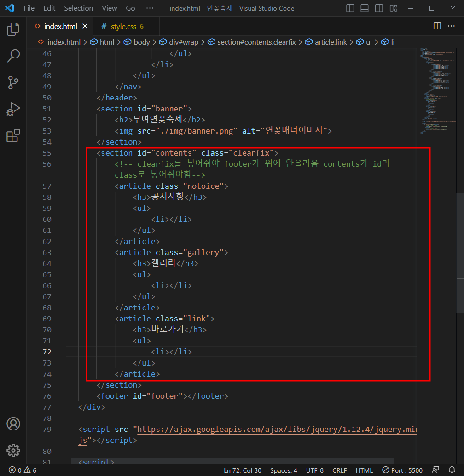Click the article class="gallery" line
Screen dimensions: 464x476
(171, 253)
